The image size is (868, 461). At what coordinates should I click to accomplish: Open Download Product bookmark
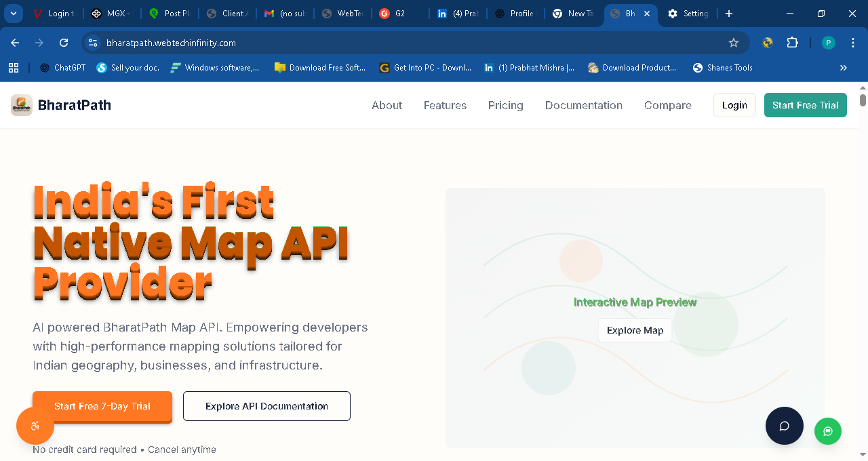(632, 68)
